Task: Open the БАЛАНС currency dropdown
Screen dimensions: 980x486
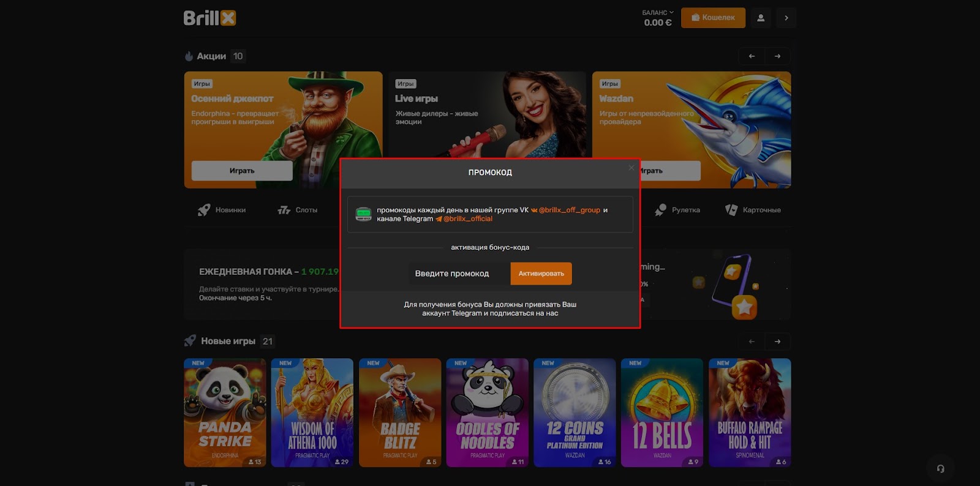Action: (x=658, y=12)
